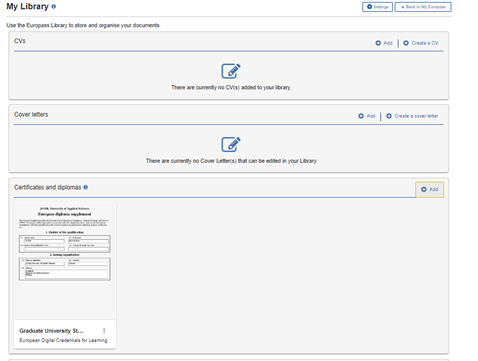Click the pencil edit icon under CVs
The width and height of the screenshot is (478, 361).
click(x=231, y=71)
